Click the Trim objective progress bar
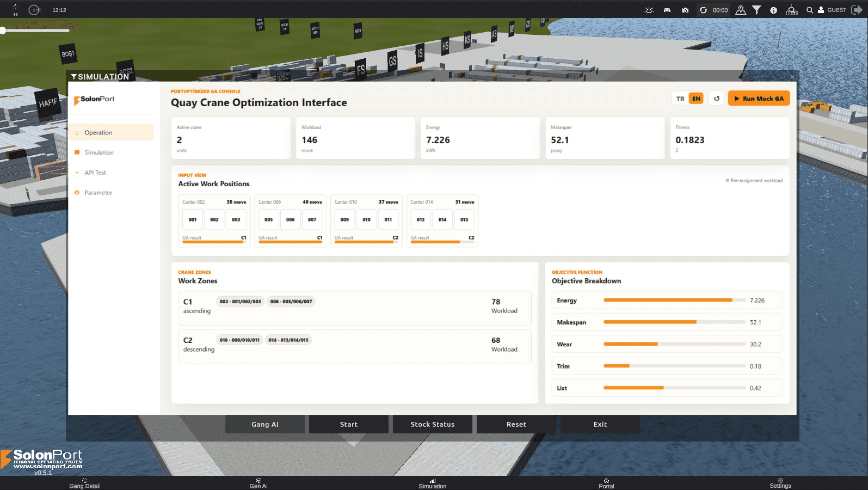 [x=674, y=366]
